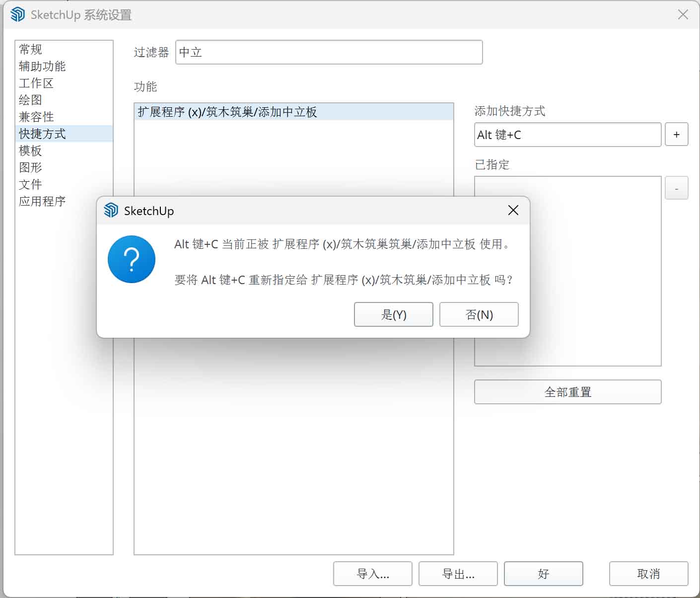Confirm reassignment with 是(Y)
This screenshot has width=700, height=598.
[x=393, y=314]
